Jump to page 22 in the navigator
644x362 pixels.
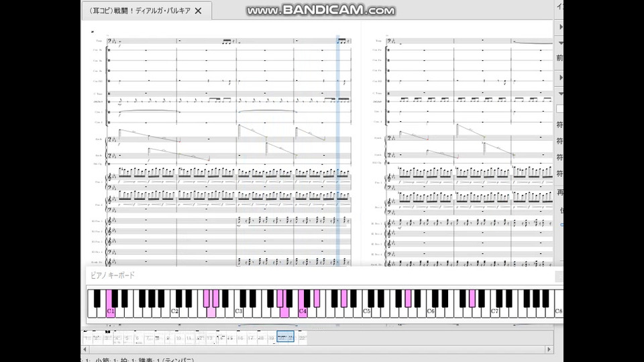point(303,338)
